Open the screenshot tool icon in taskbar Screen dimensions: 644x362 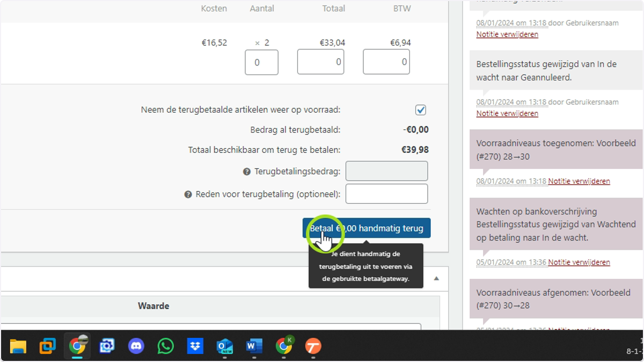(107, 346)
